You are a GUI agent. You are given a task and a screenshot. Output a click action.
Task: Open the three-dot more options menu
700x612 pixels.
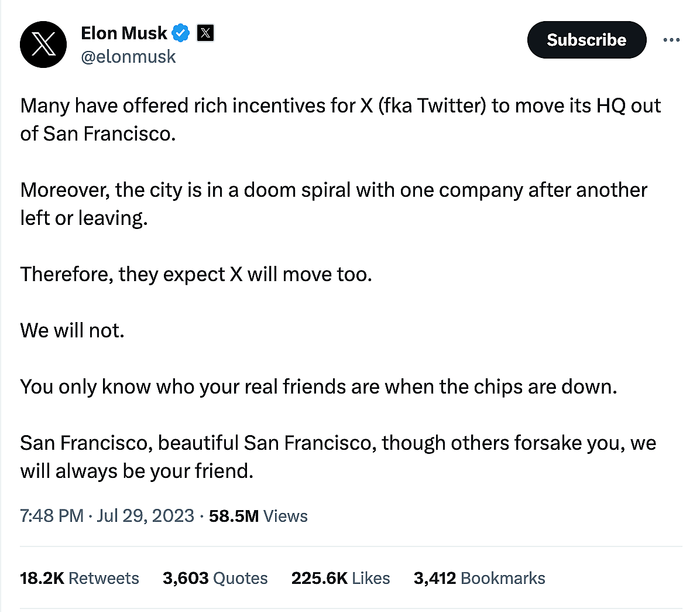point(671,40)
